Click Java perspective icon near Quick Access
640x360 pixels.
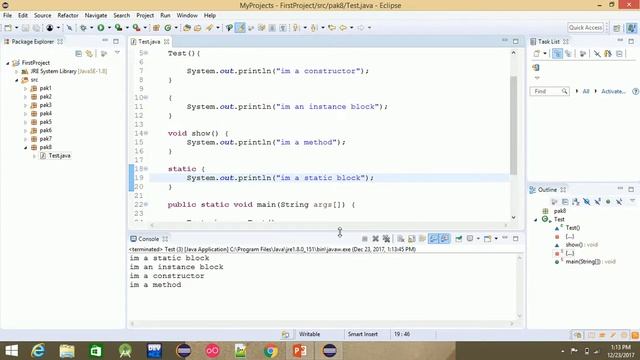[x=631, y=28]
